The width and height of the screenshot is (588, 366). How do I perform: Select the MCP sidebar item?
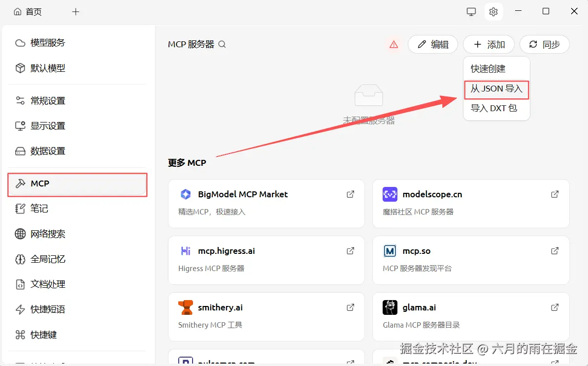(x=77, y=183)
